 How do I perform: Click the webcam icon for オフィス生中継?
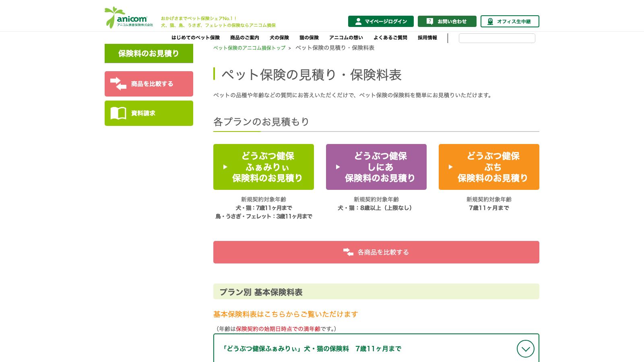coord(490,21)
